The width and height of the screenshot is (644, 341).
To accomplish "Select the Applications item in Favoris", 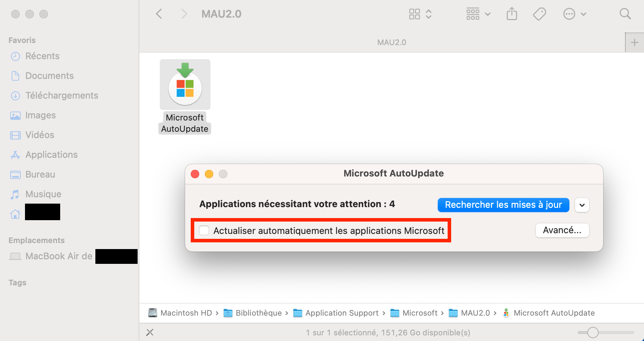I will pos(51,154).
